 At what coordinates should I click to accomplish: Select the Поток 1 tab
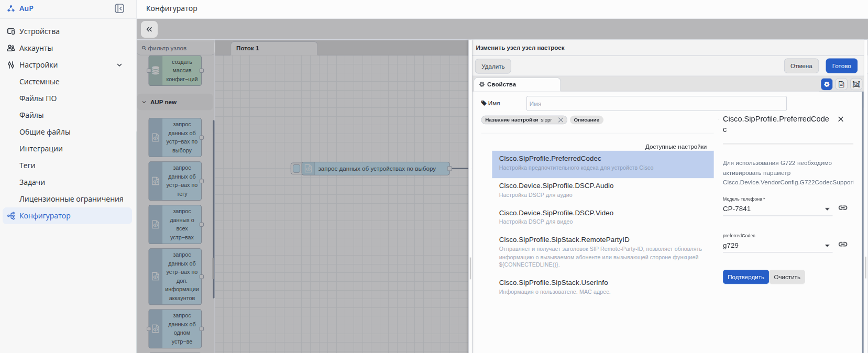[273, 48]
